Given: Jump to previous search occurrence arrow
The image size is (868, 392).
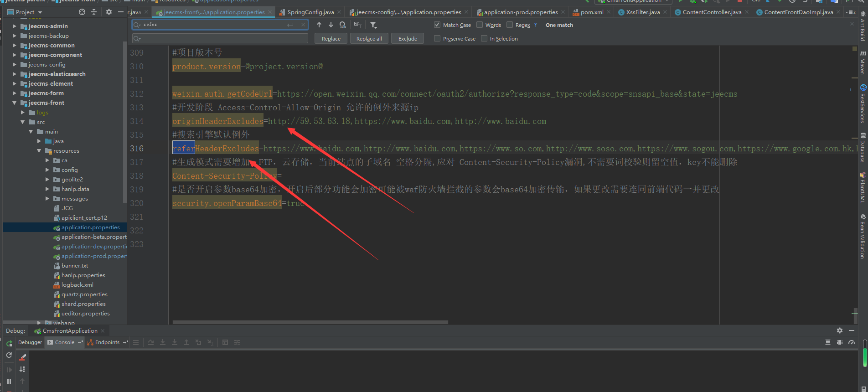Looking at the screenshot, I should pyautogui.click(x=319, y=25).
